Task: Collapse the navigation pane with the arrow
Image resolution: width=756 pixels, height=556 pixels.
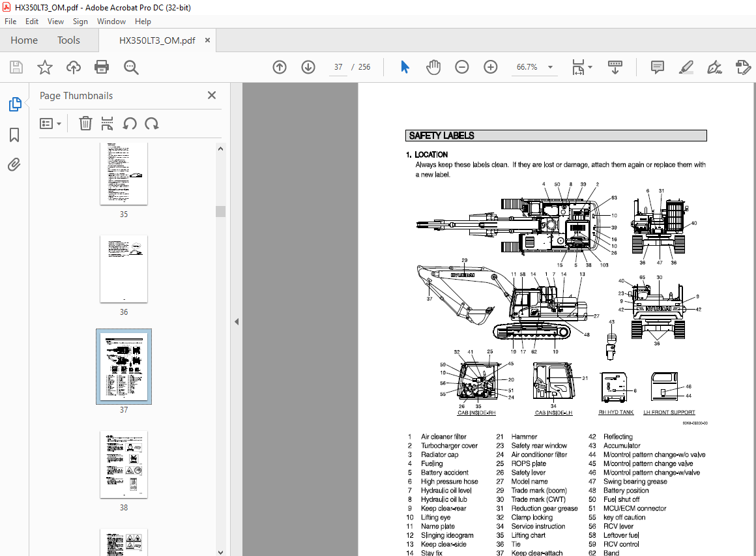Action: [x=236, y=321]
